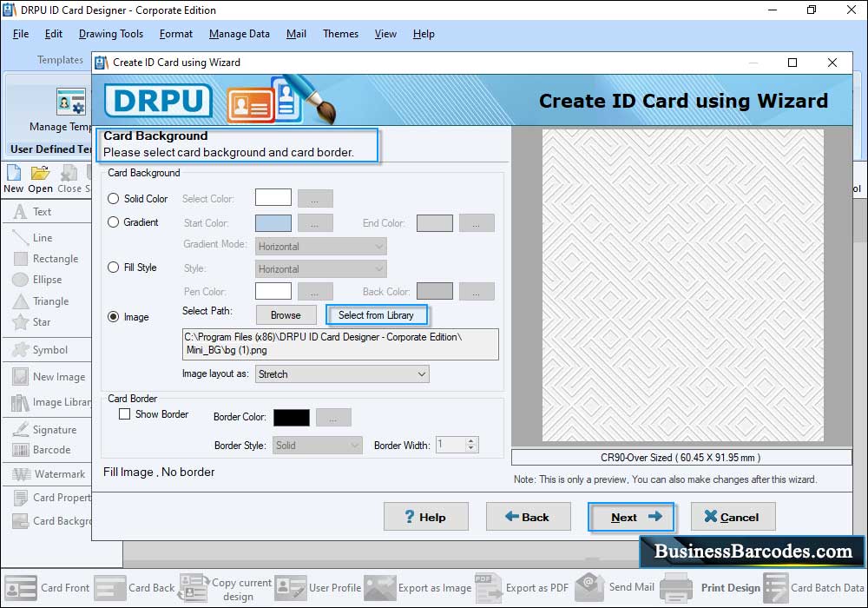This screenshot has height=608, width=868.
Task: Click Send Mail in bottom bar
Action: [615, 587]
